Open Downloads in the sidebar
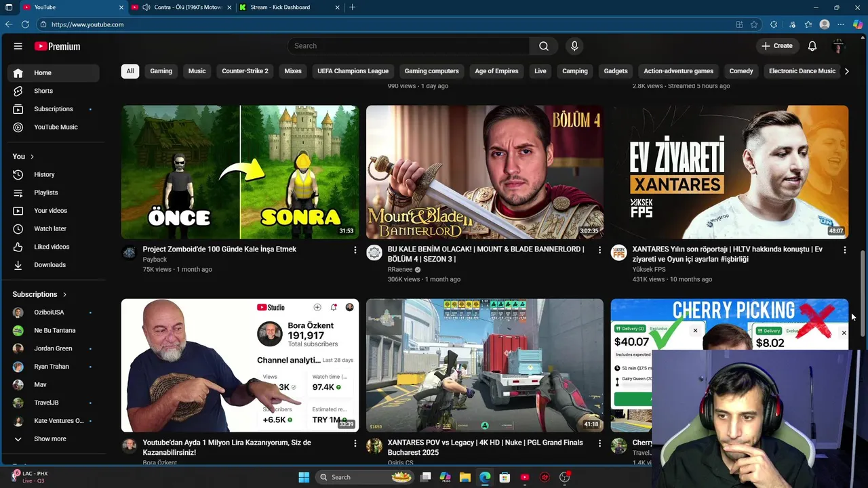The height and width of the screenshot is (488, 868). [54, 265]
